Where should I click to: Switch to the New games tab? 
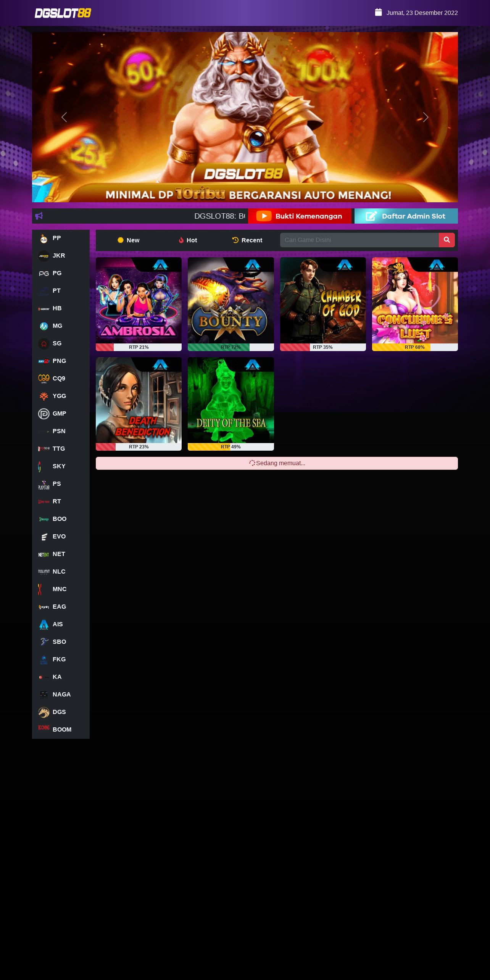tap(128, 240)
